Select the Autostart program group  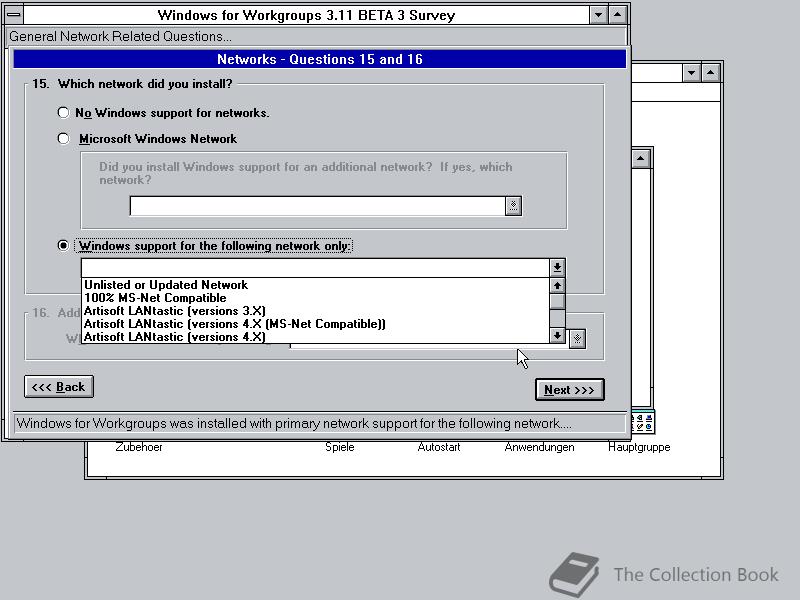point(439,447)
